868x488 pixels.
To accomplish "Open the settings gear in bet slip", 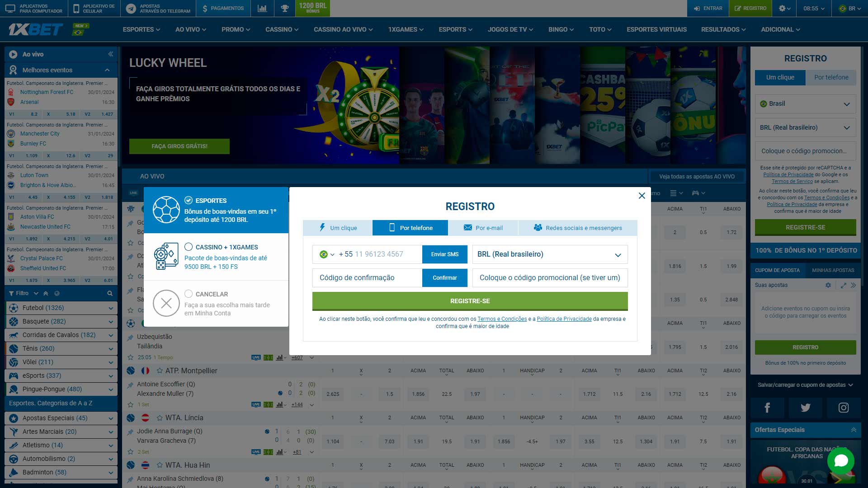I will (x=828, y=285).
